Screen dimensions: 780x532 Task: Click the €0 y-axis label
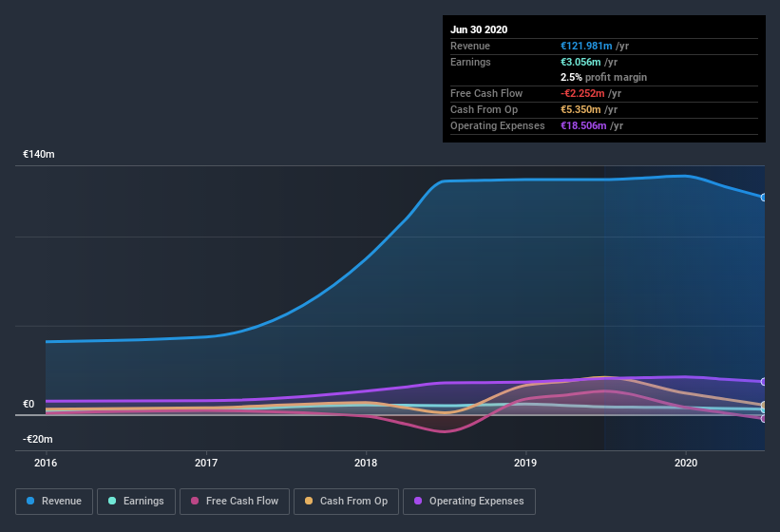pos(29,404)
